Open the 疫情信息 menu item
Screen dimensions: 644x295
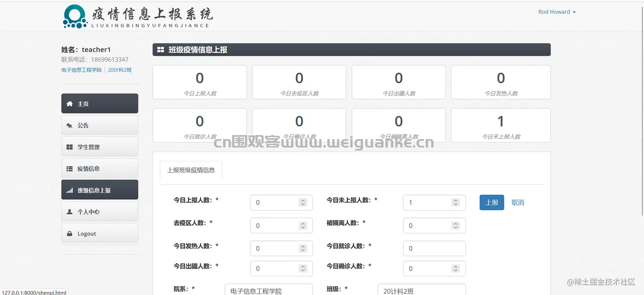100,169
